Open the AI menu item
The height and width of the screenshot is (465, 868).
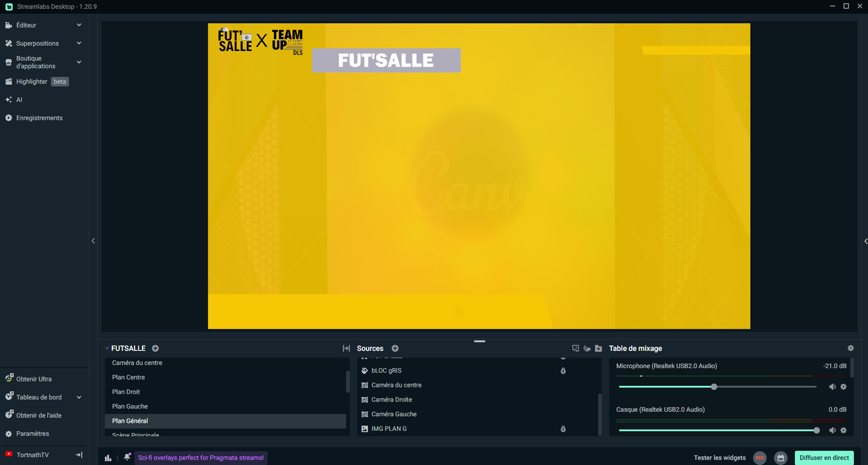pos(14,100)
